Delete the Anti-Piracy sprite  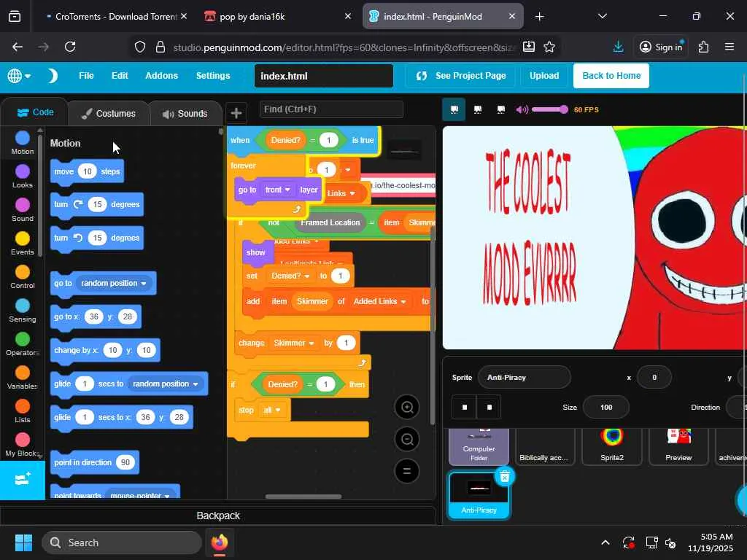coord(505,475)
